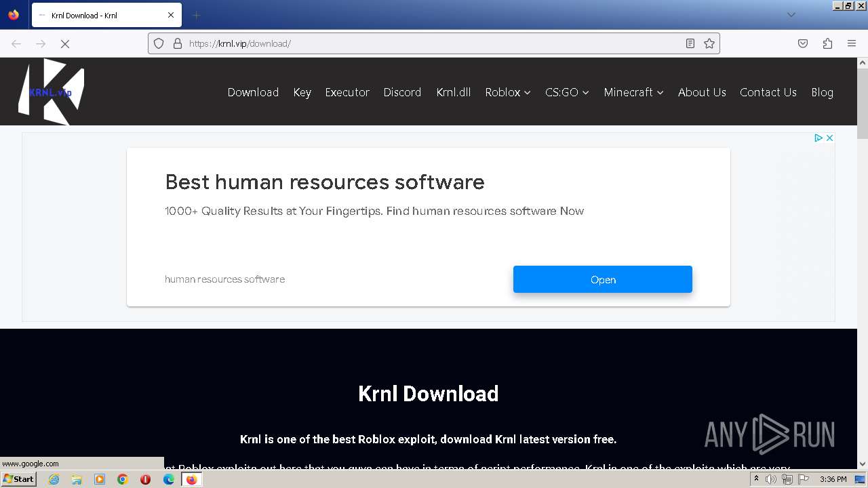The width and height of the screenshot is (868, 488).
Task: Open the list all tabs dropdown
Action: click(791, 15)
